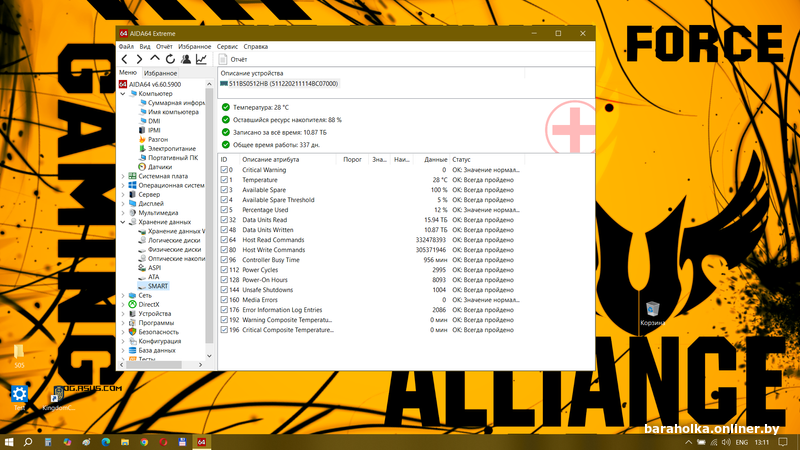Go forward with the Forward arrow
This screenshot has width=800, height=450.
click(x=139, y=59)
